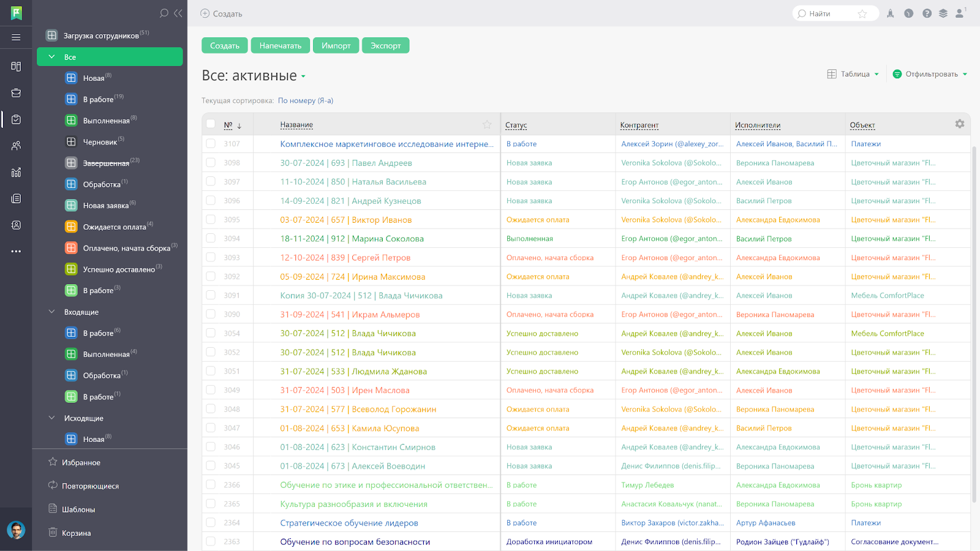Viewport: 980px width, 551px height.
Task: Open the column settings gear in the table header
Action: pyautogui.click(x=959, y=124)
